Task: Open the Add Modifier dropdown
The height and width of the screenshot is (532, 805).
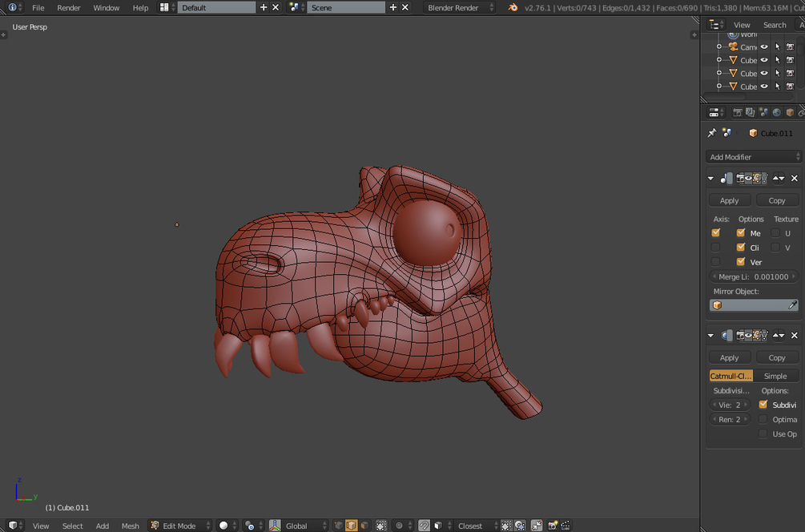Action: 753,156
